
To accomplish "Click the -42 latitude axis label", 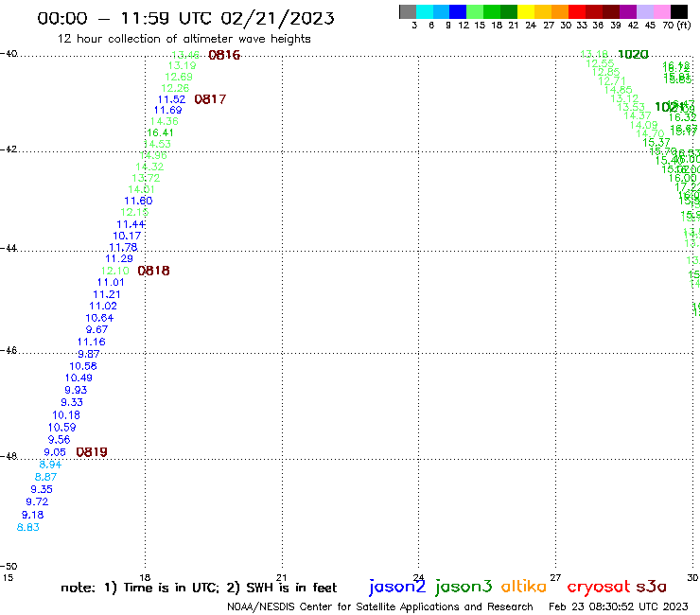I will [x=9, y=149].
